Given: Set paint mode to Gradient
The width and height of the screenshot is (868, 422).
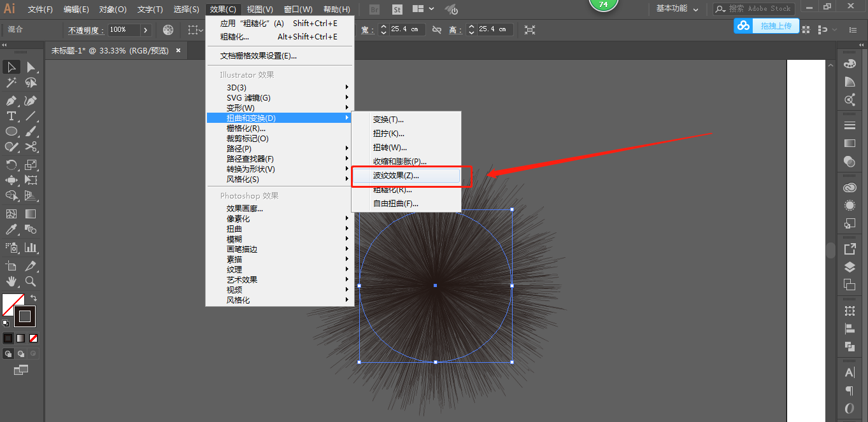Looking at the screenshot, I should (20, 338).
